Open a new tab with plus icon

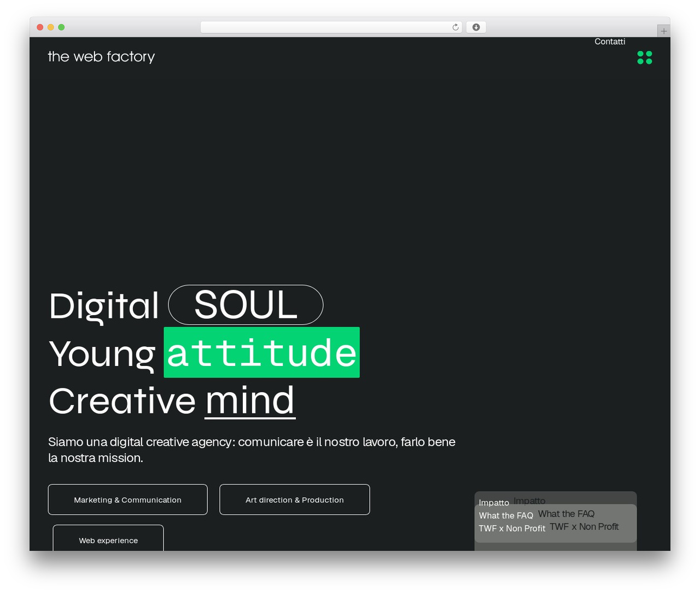(x=663, y=31)
